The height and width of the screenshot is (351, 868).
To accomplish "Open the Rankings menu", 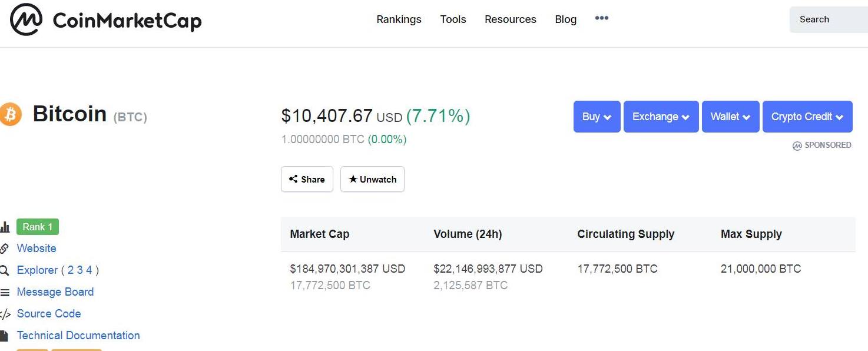I will [399, 19].
